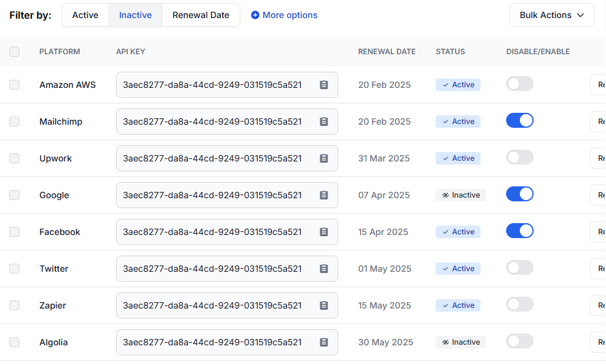Copy the Amazon AWS API key
This screenshot has height=364, width=606.
pyautogui.click(x=323, y=85)
